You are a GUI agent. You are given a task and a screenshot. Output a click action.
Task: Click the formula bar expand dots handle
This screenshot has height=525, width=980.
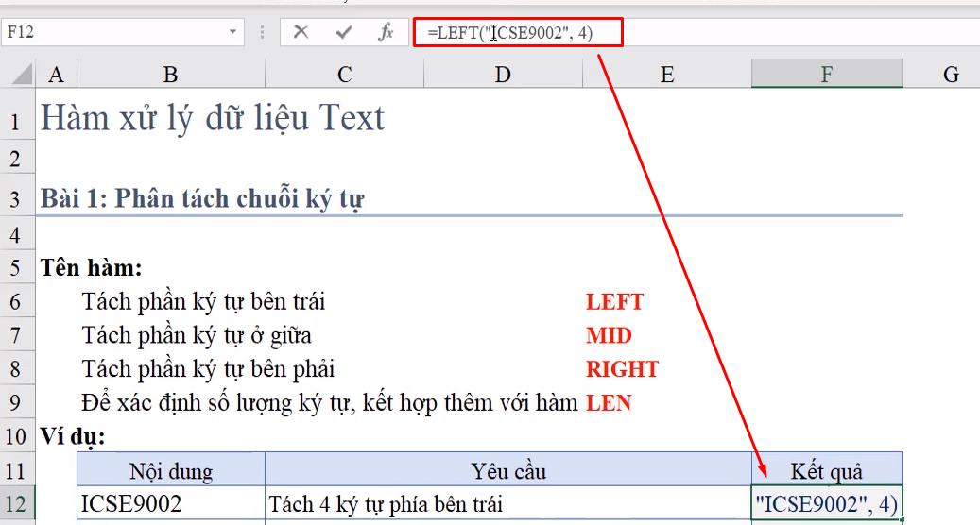coord(263,32)
